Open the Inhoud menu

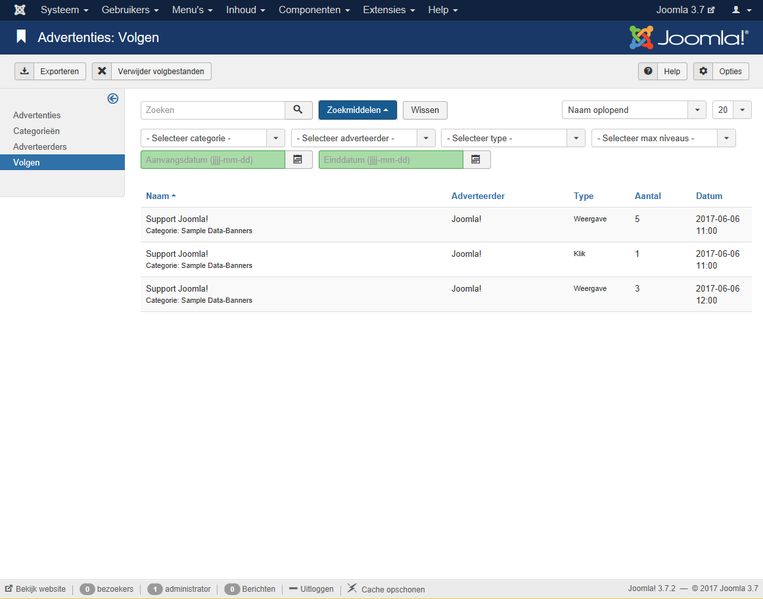click(245, 10)
